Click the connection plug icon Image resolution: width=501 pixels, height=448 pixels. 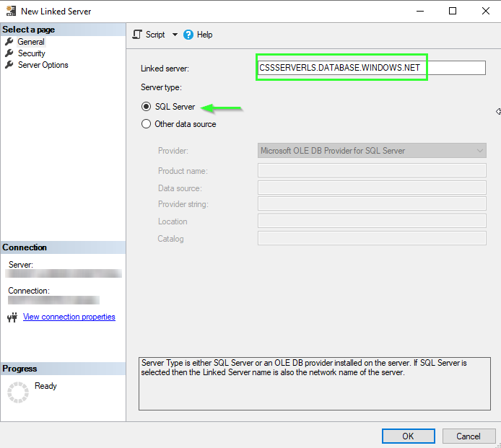point(12,317)
